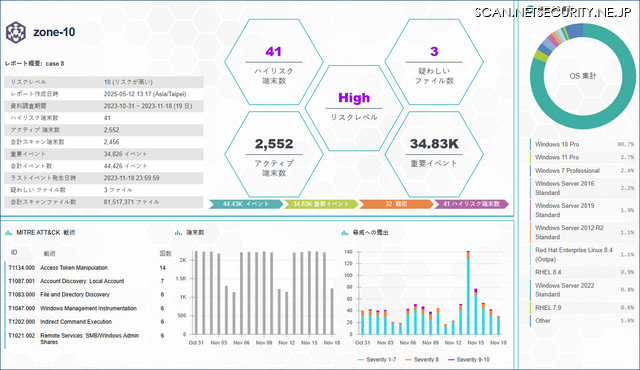Select Windows 7 Professional in OS list
The height and width of the screenshot is (370, 640).
(x=582, y=171)
